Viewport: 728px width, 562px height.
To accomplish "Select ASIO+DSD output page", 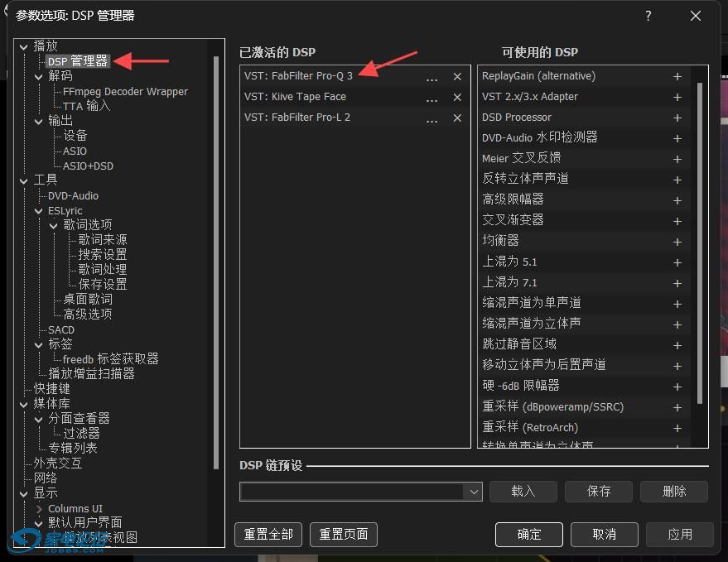I will (89, 166).
